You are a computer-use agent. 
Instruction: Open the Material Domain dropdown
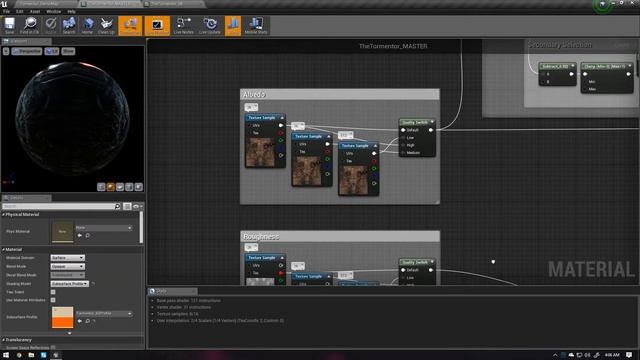tap(67, 258)
